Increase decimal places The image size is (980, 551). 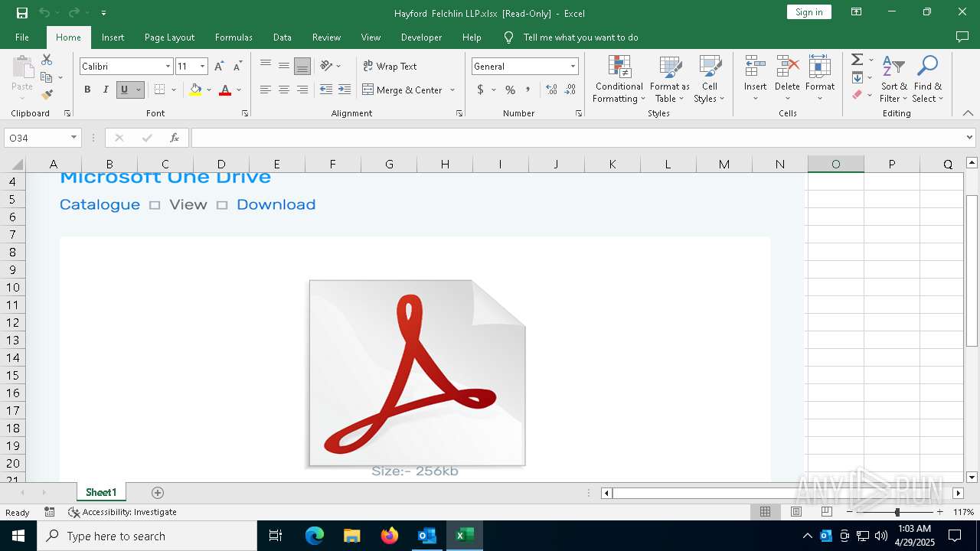[x=551, y=90]
